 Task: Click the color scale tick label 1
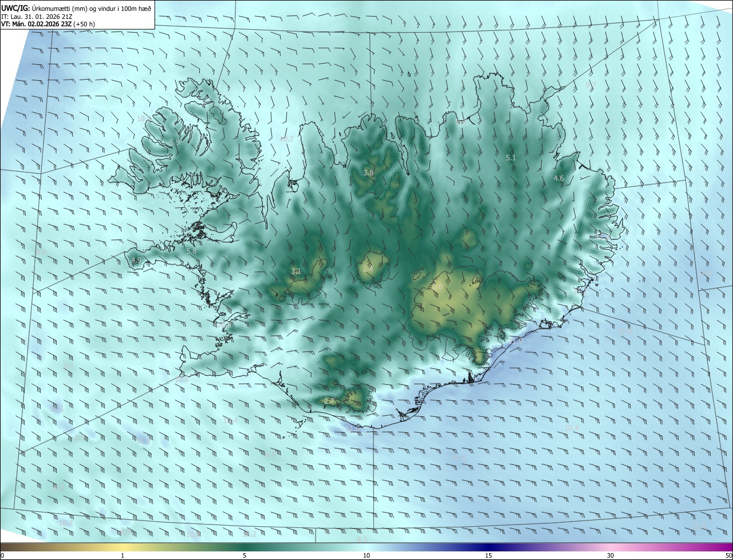pyautogui.click(x=123, y=555)
